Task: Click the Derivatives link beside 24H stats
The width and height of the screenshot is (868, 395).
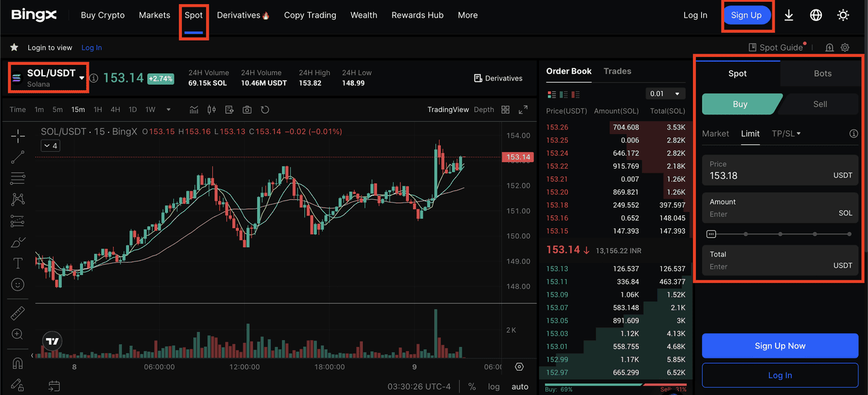Action: coord(498,78)
